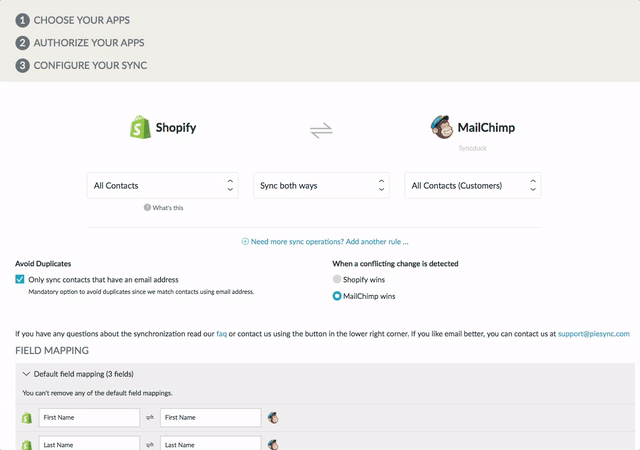Click the step 2 number badge
640x450 pixels.
coord(22,43)
